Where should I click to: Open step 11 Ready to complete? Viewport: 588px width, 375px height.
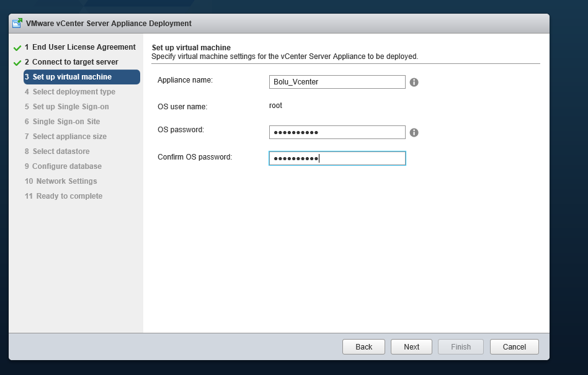(63, 196)
